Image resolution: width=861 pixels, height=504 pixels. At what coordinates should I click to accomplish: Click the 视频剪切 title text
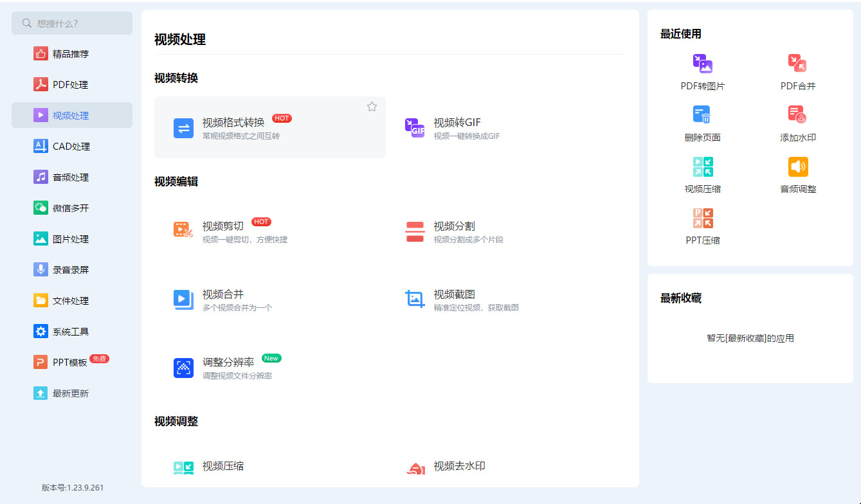click(223, 226)
